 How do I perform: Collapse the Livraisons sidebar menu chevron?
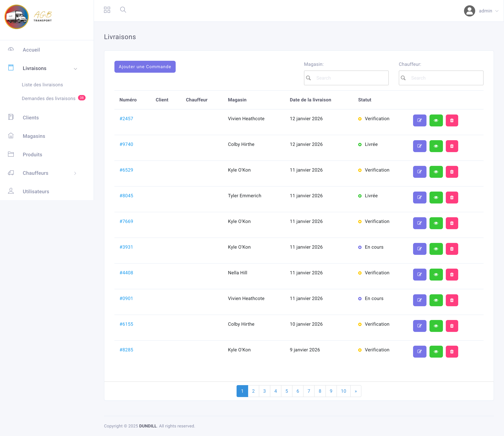pos(75,69)
